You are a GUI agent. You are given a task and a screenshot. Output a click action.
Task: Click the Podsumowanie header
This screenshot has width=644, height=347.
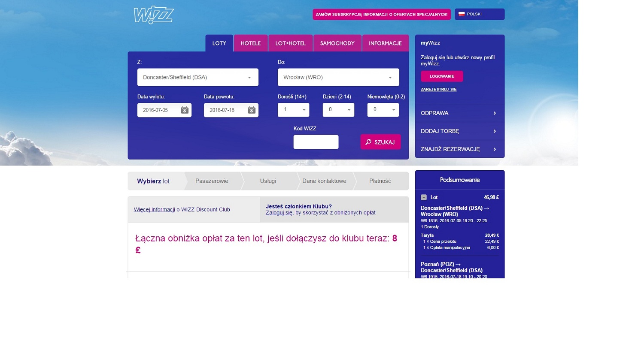coord(460,180)
